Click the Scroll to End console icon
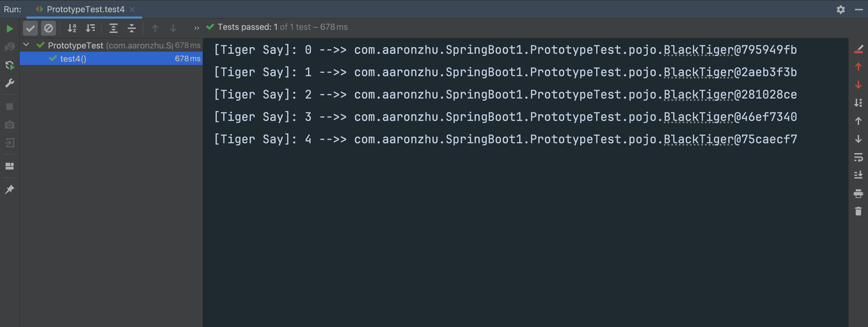The height and width of the screenshot is (327, 868). [858, 175]
